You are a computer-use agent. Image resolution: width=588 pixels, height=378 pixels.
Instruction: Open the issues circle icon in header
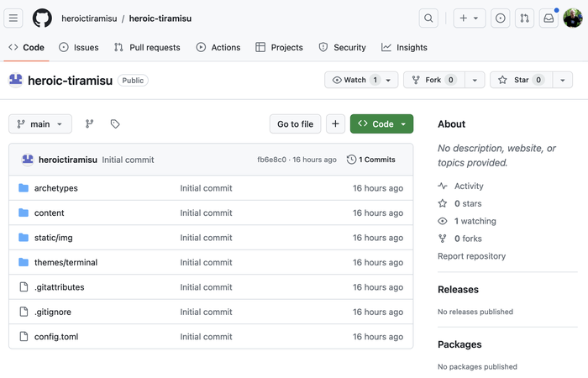(x=501, y=18)
